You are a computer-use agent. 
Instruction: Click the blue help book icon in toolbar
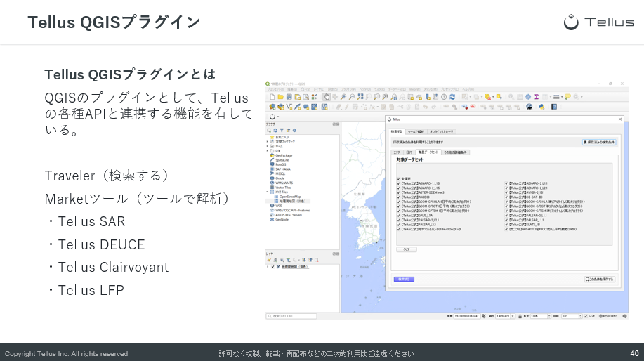(554, 107)
